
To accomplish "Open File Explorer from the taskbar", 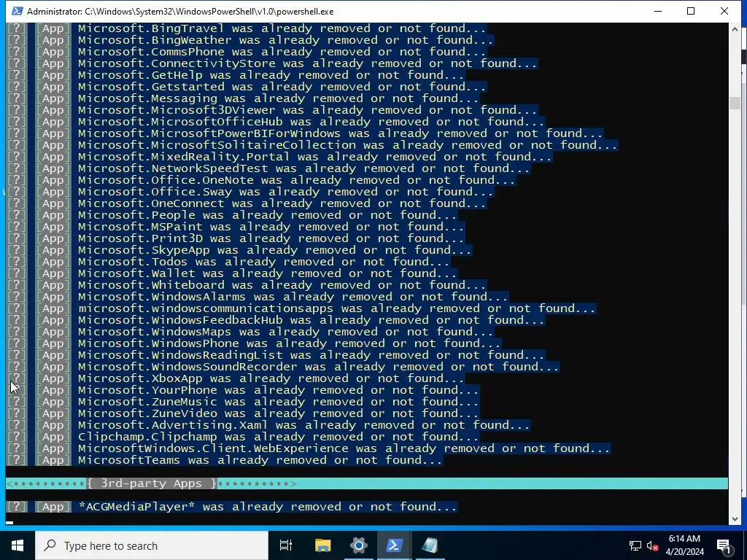I will click(x=322, y=545).
